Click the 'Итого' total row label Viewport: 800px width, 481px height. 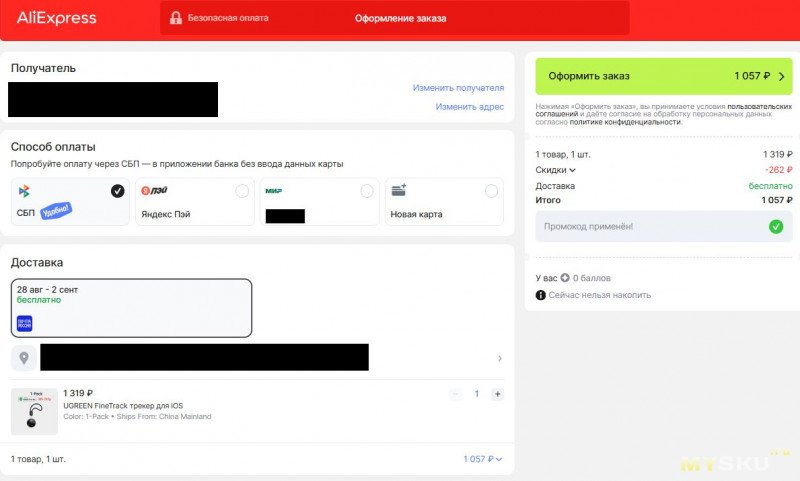[548, 200]
